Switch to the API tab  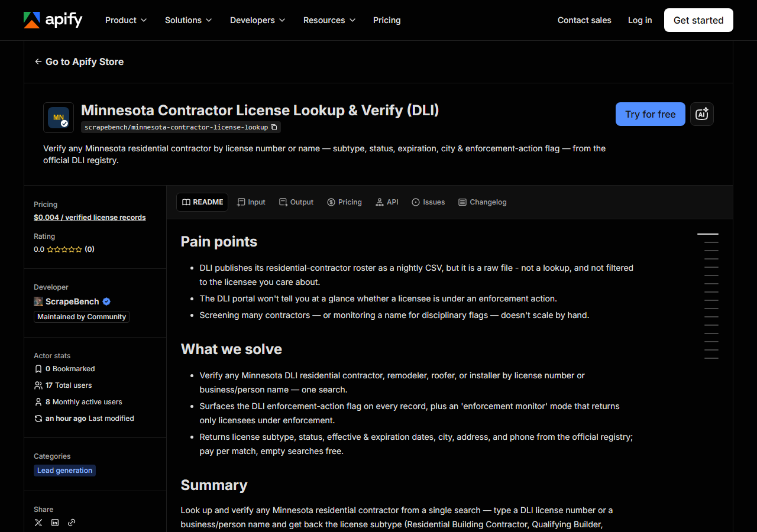click(387, 202)
